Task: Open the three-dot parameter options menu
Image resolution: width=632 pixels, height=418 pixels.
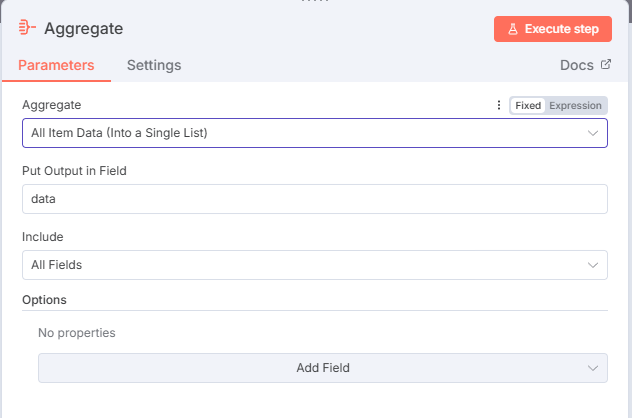Action: pyautogui.click(x=499, y=106)
